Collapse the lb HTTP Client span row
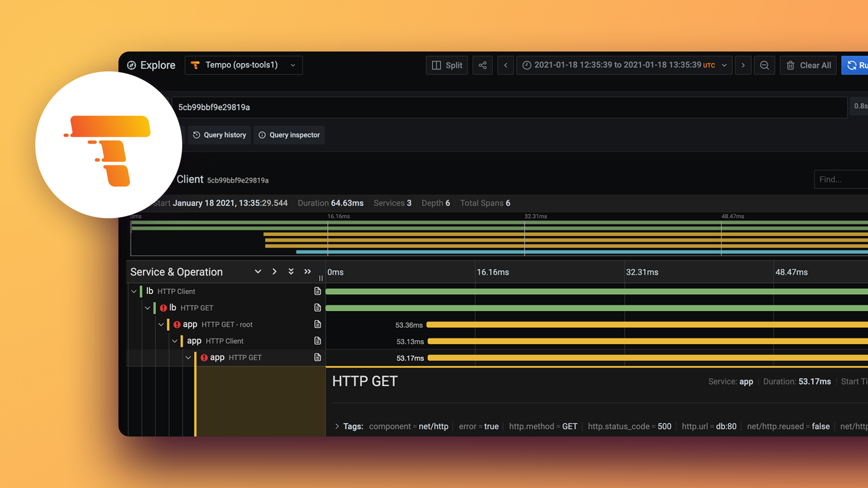 pos(134,291)
